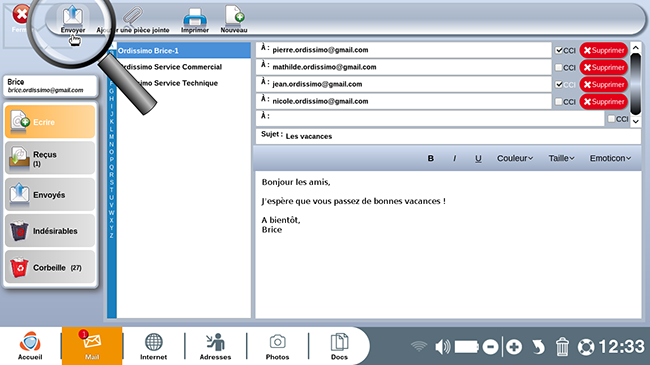The width and height of the screenshot is (650, 365).
Task: Select contact Ordissimo Service Technique
Action: (x=184, y=83)
